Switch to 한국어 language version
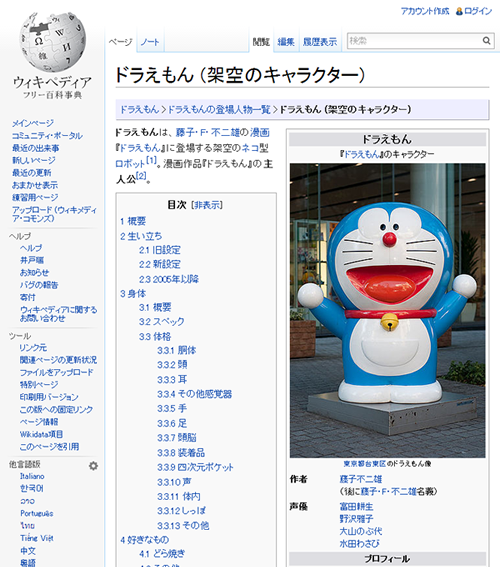The width and height of the screenshot is (500, 567). [32, 489]
